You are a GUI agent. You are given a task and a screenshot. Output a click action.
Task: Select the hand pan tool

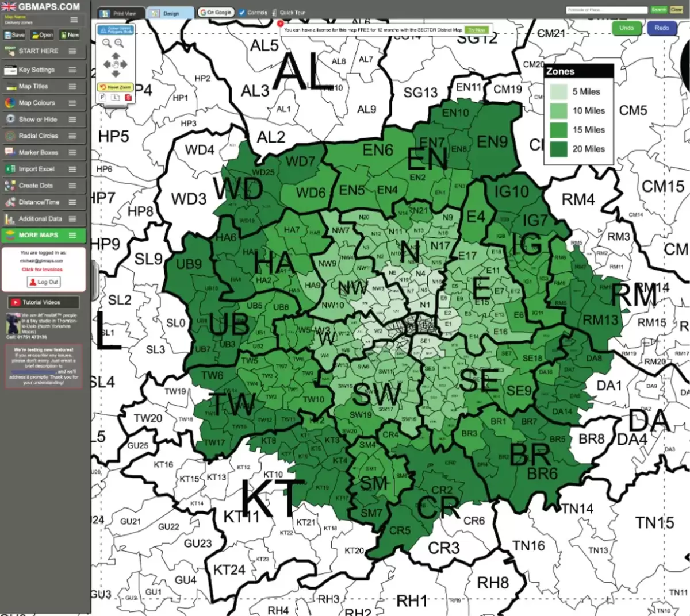116,64
